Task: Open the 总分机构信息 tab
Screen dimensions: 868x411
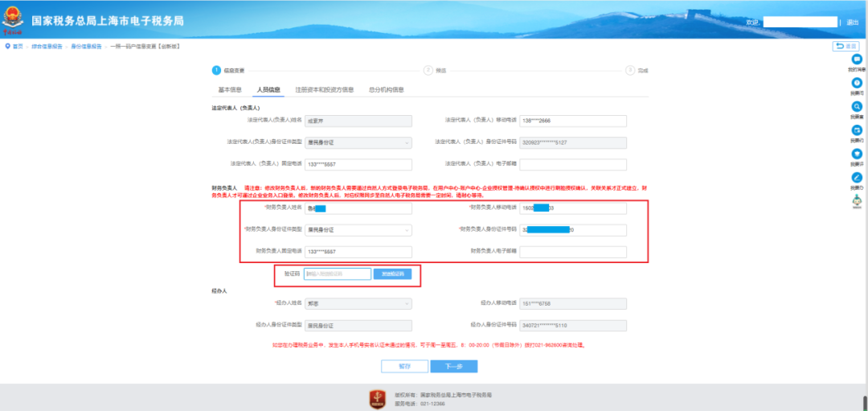Action: tap(387, 89)
